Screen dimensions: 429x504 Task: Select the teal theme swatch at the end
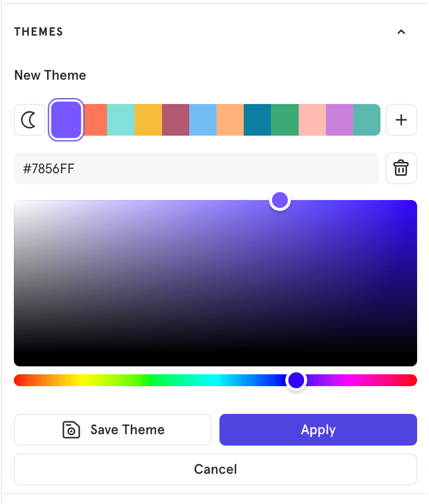click(x=367, y=120)
